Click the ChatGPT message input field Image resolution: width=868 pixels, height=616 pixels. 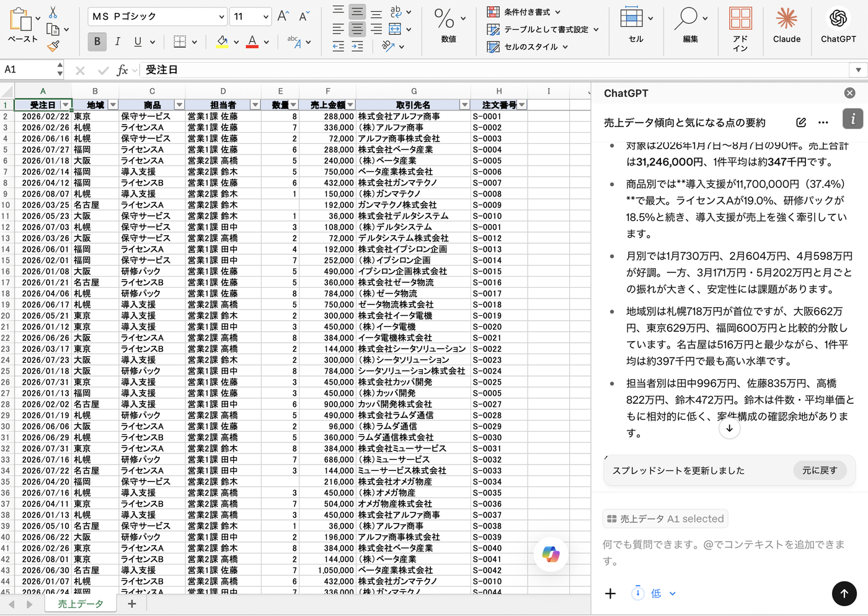(729, 552)
